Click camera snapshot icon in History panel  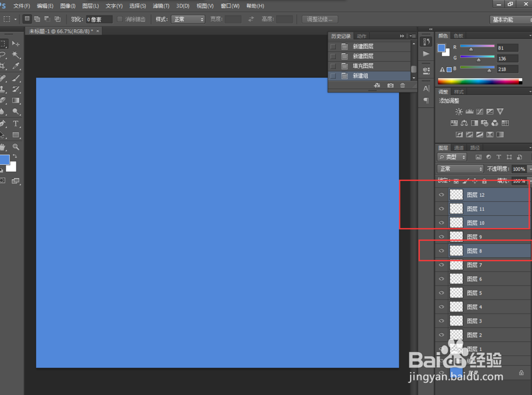(x=390, y=86)
